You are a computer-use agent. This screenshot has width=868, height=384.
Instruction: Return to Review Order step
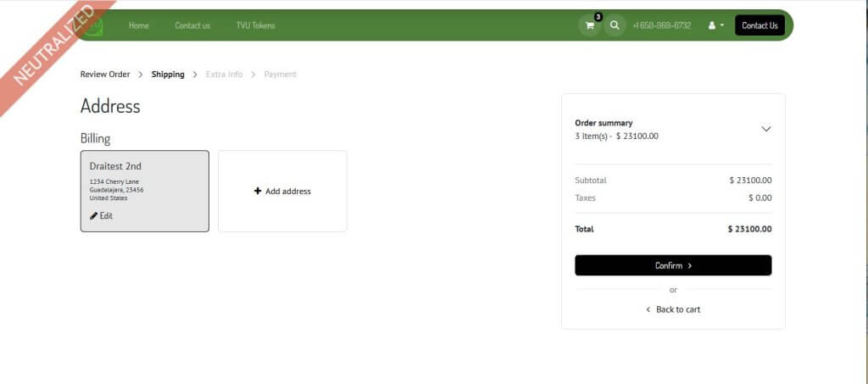tap(105, 75)
